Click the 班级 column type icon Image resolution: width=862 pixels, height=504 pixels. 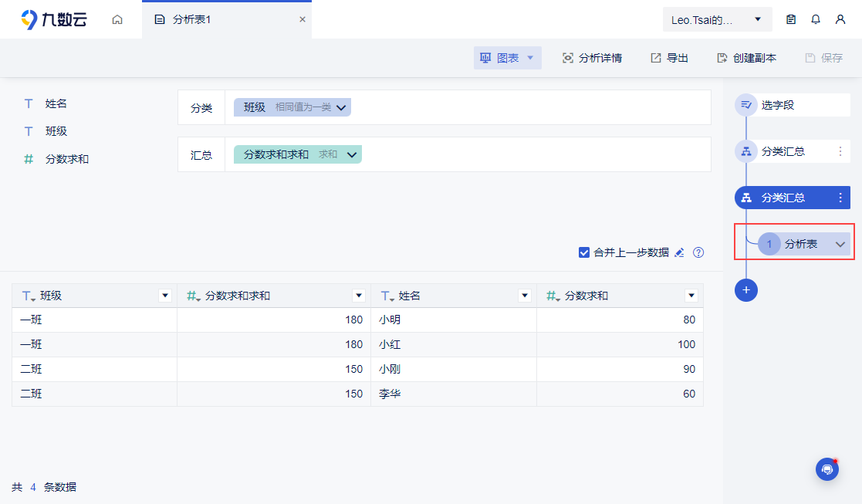28,296
